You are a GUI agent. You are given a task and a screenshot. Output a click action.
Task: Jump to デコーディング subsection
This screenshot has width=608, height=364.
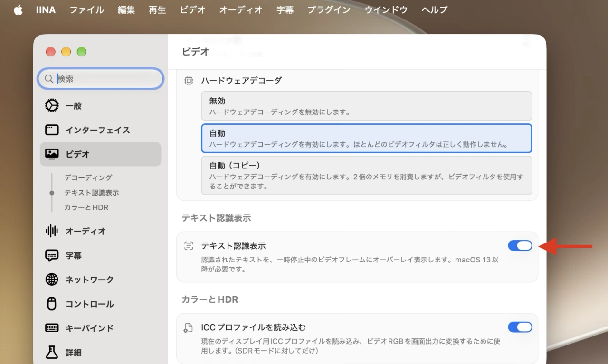(88, 177)
